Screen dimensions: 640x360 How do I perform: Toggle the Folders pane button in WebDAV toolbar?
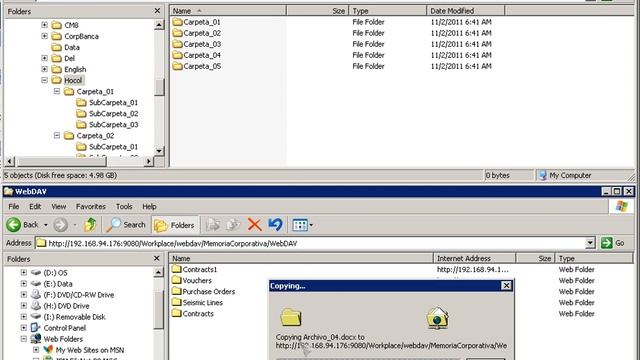pos(174,225)
